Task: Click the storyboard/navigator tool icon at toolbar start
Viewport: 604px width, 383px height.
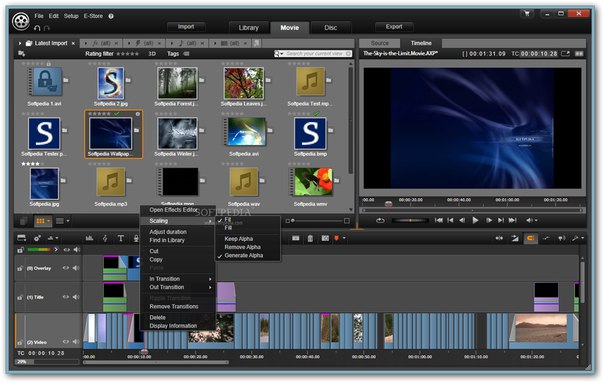Action: [22, 239]
